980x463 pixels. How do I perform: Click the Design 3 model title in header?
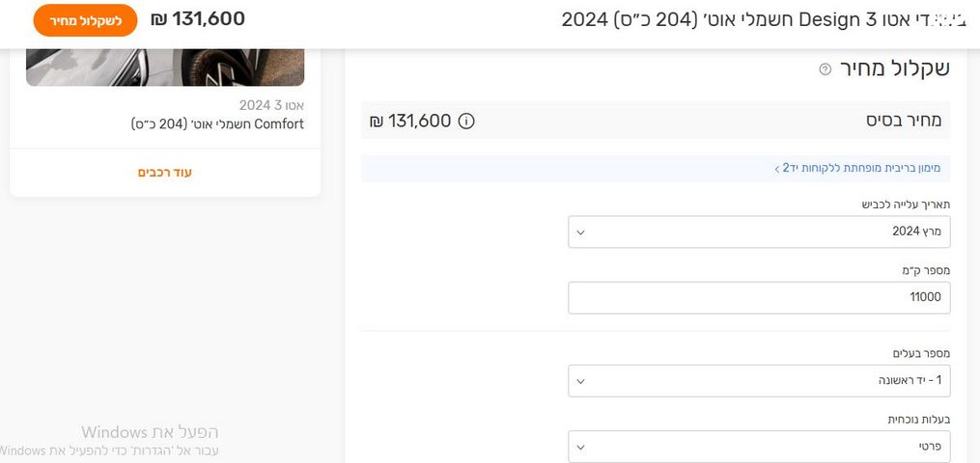point(734,19)
